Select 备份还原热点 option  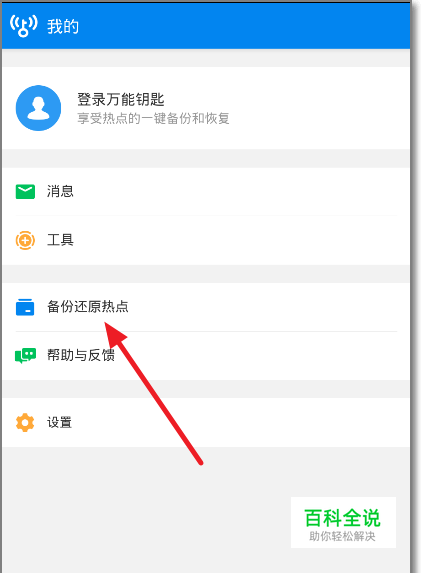(206, 307)
